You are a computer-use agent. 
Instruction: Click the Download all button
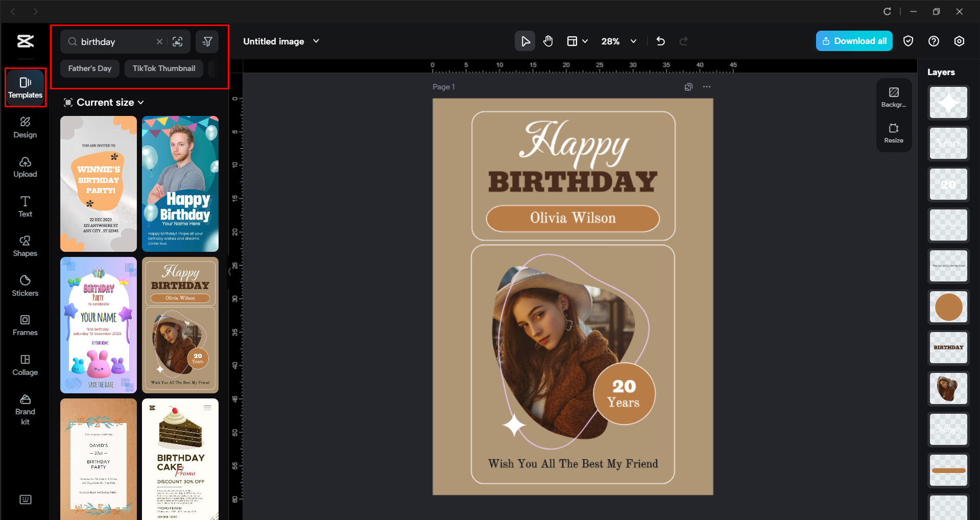coord(854,41)
